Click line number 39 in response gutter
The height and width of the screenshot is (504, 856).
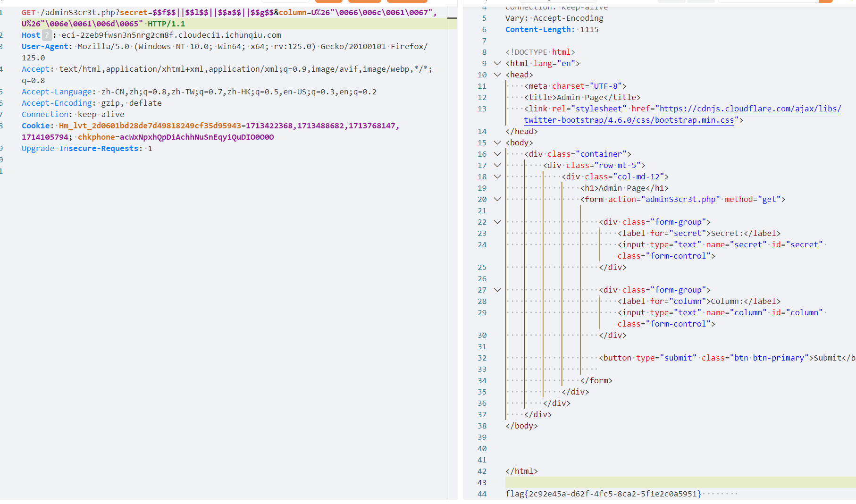coord(482,437)
